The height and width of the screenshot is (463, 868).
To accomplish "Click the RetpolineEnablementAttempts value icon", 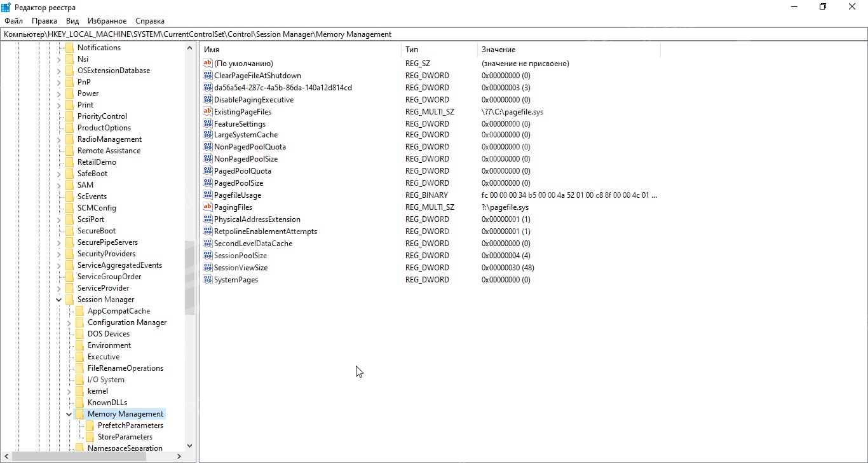I will point(207,231).
